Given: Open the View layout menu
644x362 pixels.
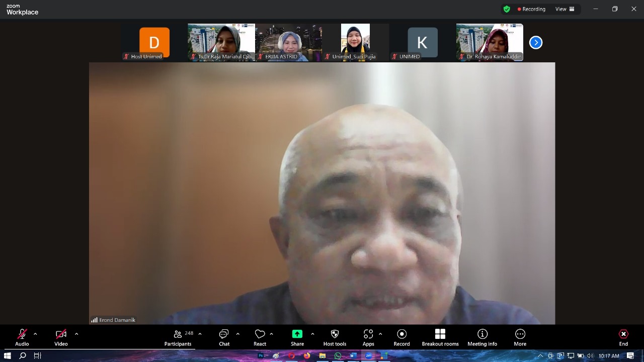Looking at the screenshot, I should click(565, 9).
